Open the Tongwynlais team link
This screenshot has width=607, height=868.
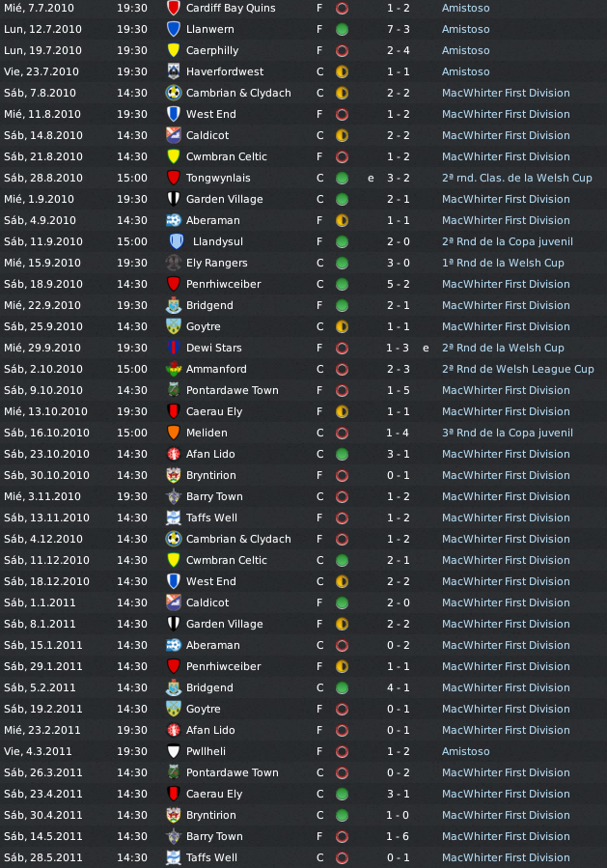(x=218, y=178)
